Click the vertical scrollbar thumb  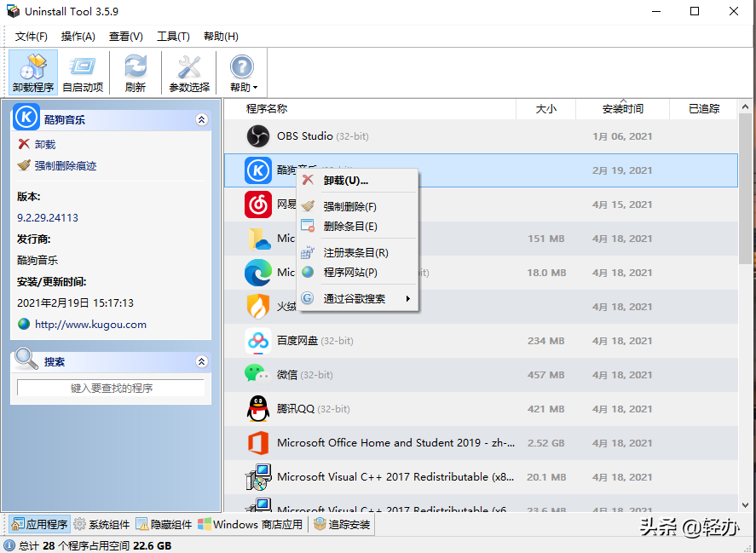click(x=746, y=189)
